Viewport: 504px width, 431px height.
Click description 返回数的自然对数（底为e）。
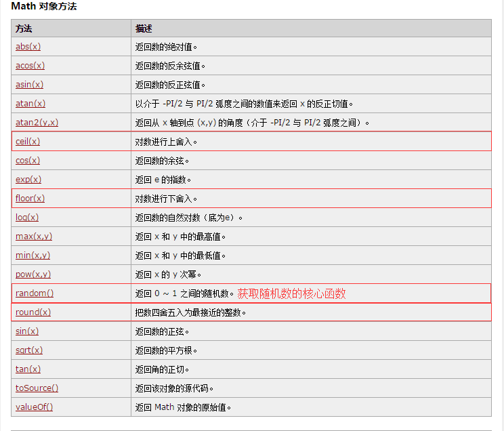pos(189,218)
